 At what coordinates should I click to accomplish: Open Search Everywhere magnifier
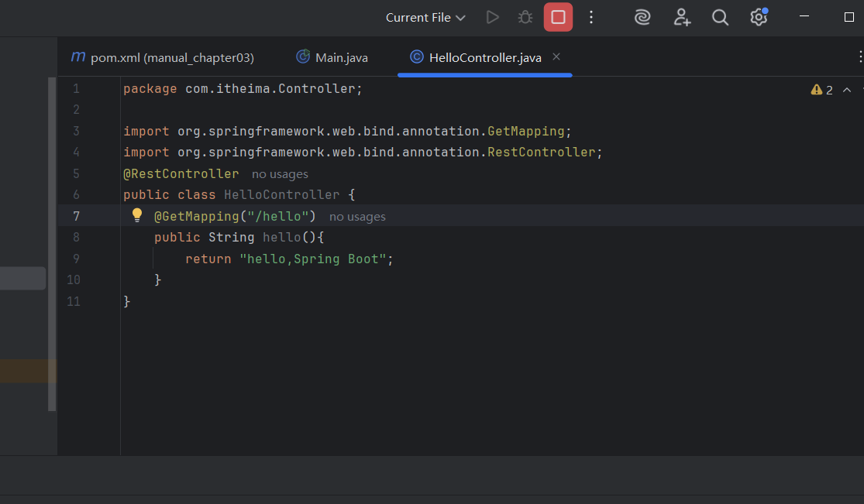pos(720,17)
